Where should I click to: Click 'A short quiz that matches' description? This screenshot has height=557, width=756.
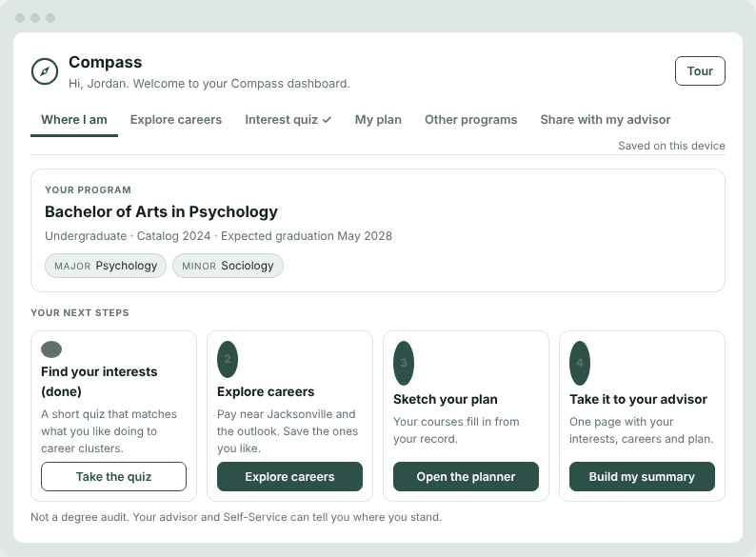(109, 431)
